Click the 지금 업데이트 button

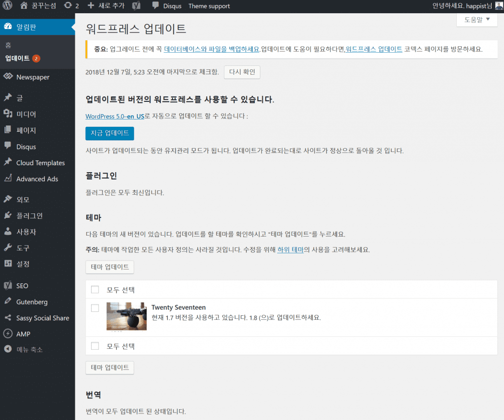point(110,133)
